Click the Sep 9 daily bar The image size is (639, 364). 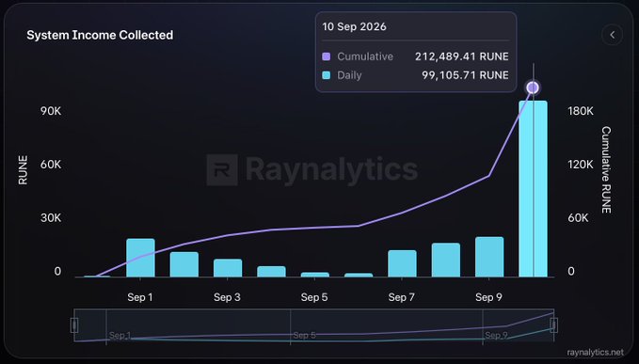[489, 257]
